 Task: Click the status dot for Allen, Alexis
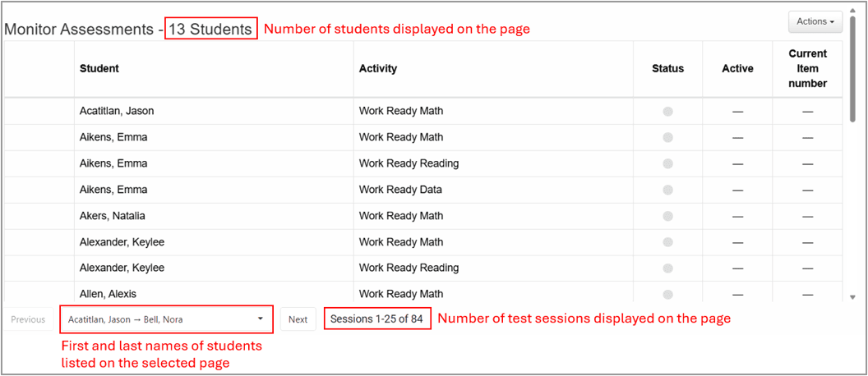[667, 294]
